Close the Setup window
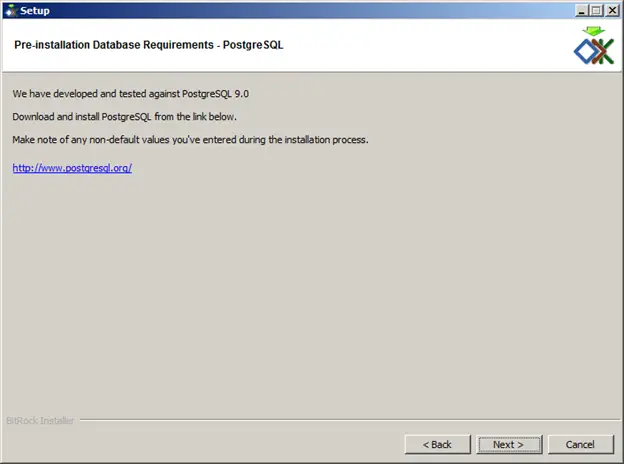The image size is (624, 464). 612,10
